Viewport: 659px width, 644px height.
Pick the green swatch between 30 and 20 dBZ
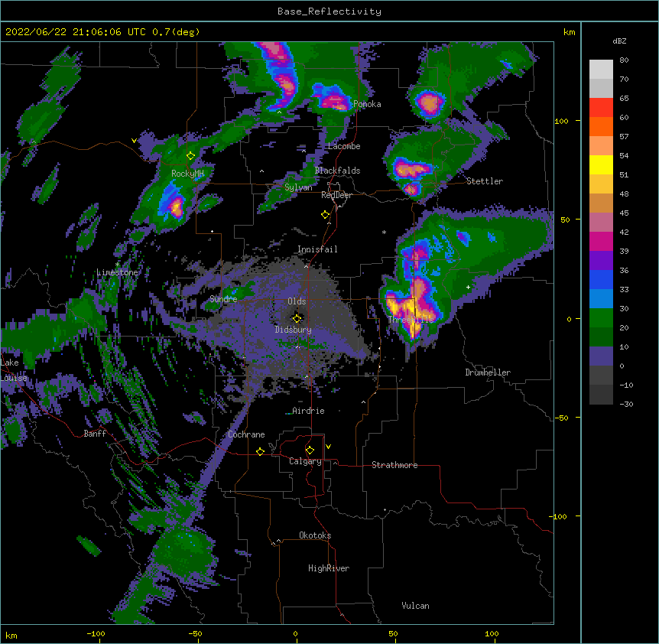click(x=601, y=318)
